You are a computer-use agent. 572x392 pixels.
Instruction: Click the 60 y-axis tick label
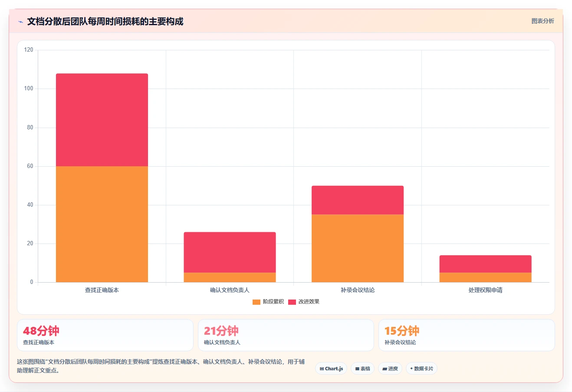[30, 166]
